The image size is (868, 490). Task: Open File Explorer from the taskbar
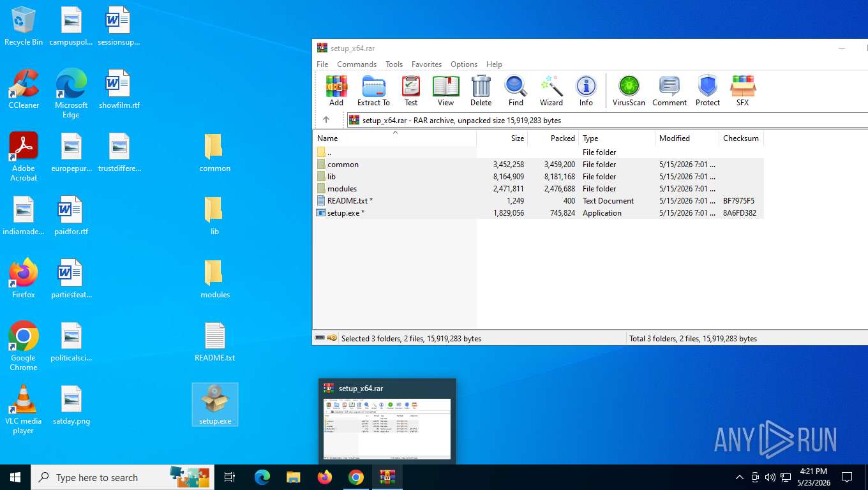coord(294,477)
